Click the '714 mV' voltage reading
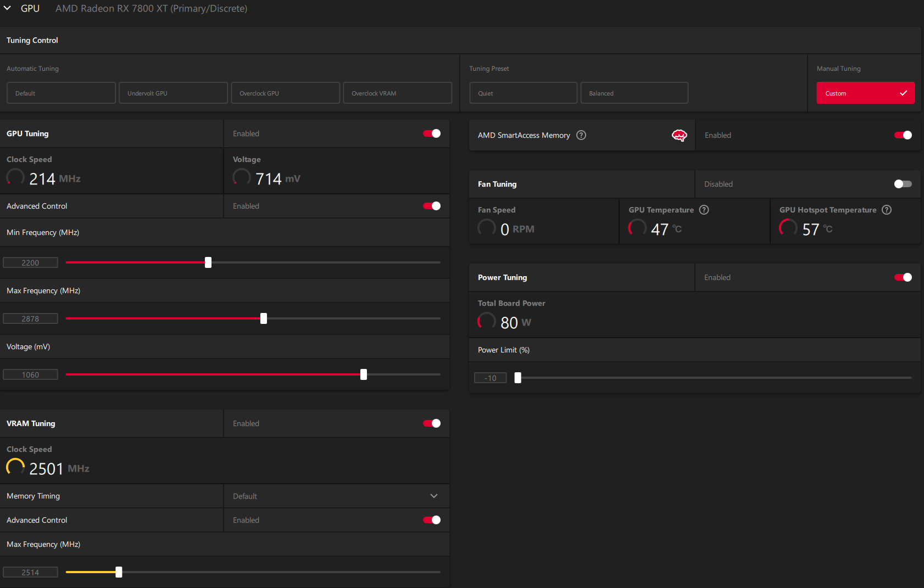This screenshot has width=924, height=588. pos(278,178)
